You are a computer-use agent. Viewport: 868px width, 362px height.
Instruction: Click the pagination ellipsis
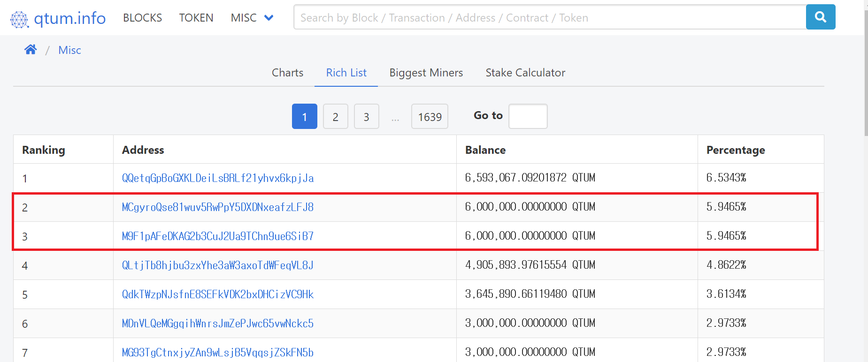tap(395, 118)
